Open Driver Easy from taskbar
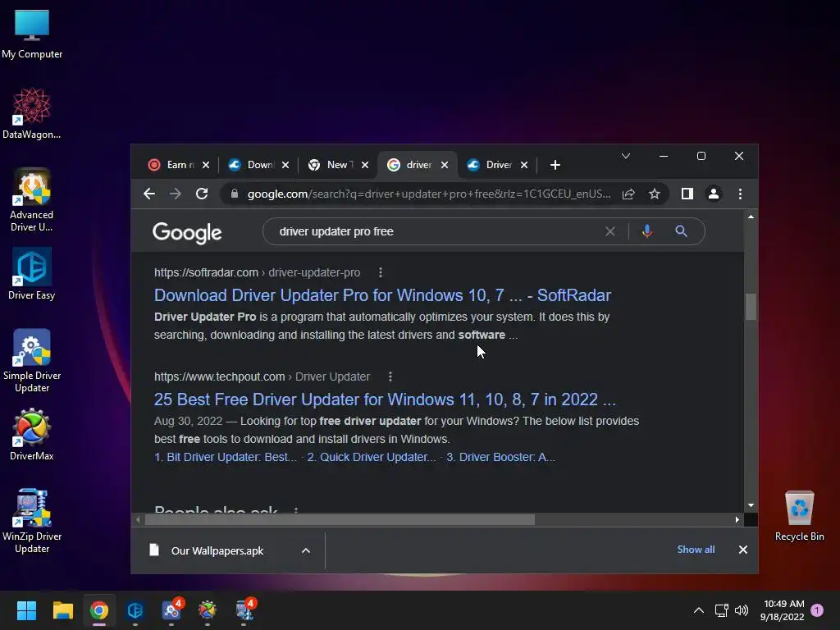This screenshot has height=630, width=840. [x=135, y=610]
